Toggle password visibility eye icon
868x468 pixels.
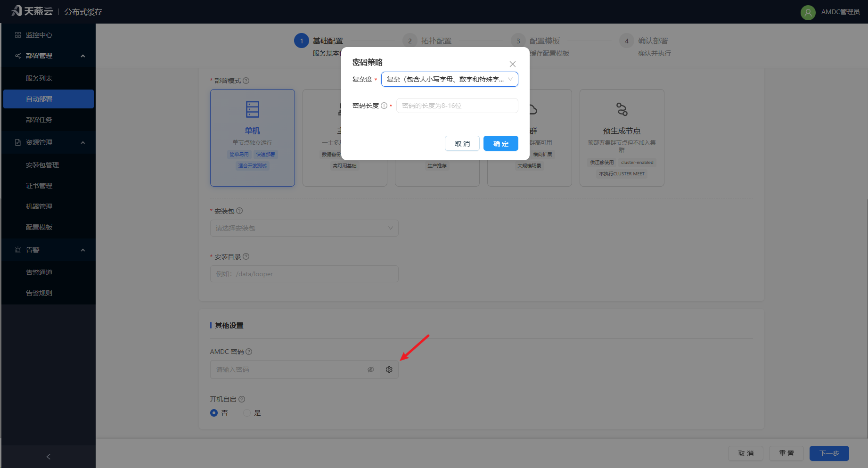[371, 369]
